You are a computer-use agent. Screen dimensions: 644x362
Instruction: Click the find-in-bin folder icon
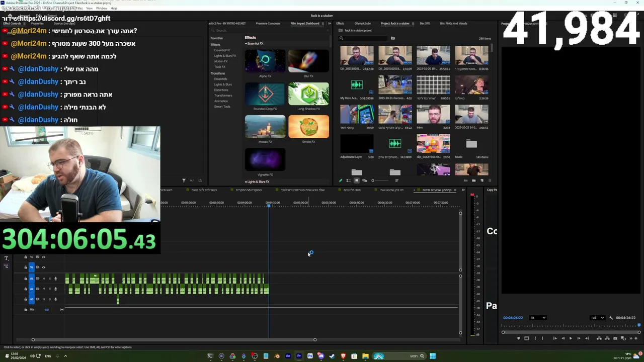[x=393, y=38]
